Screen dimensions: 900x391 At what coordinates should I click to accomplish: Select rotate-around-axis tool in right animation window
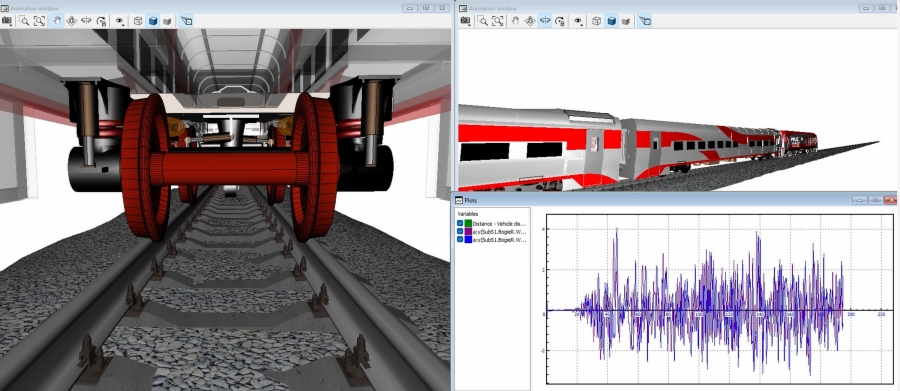pyautogui.click(x=545, y=21)
